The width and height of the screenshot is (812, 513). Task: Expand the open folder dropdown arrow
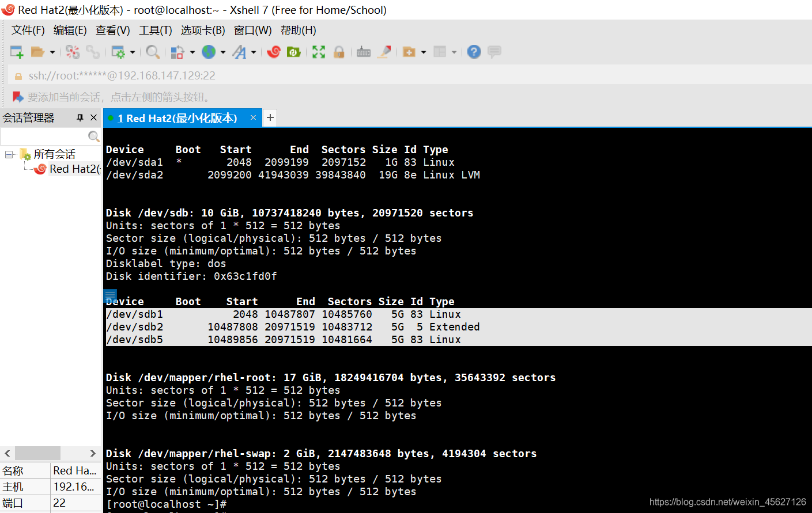coord(52,52)
